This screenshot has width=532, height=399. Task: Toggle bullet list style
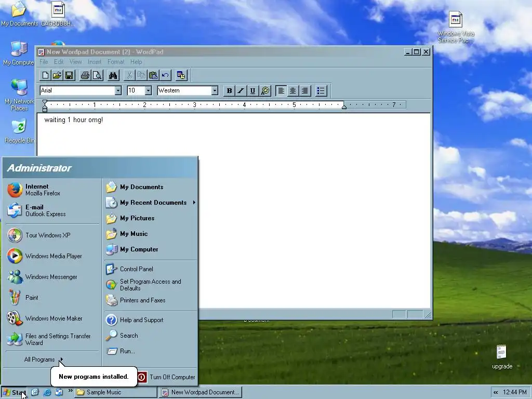(x=321, y=90)
